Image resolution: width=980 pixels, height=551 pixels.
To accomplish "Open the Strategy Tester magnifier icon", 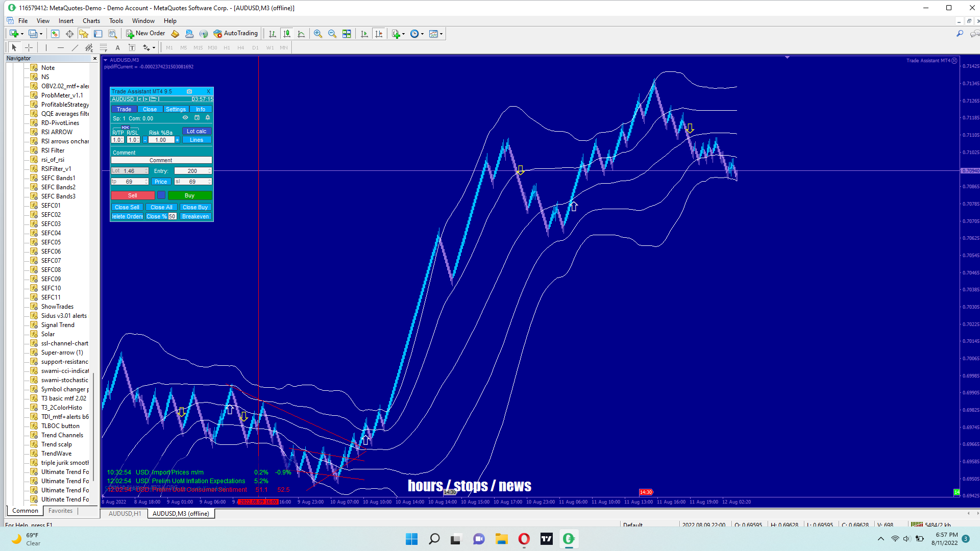I will [x=113, y=34].
